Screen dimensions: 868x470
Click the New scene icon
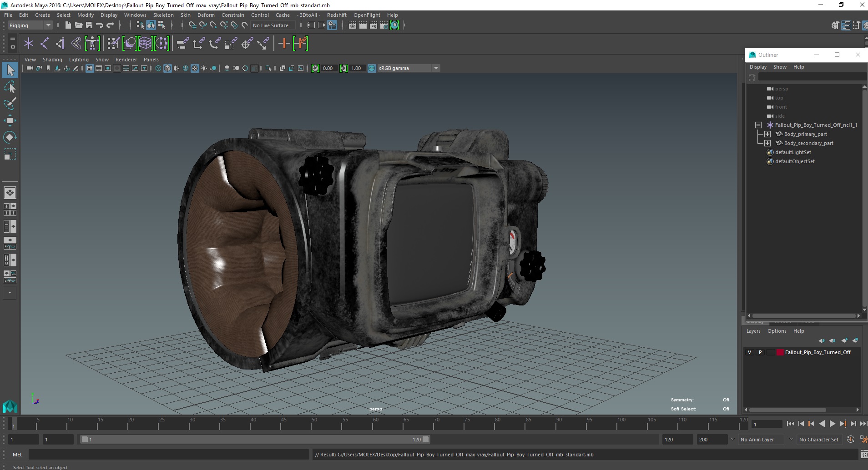[x=68, y=25]
